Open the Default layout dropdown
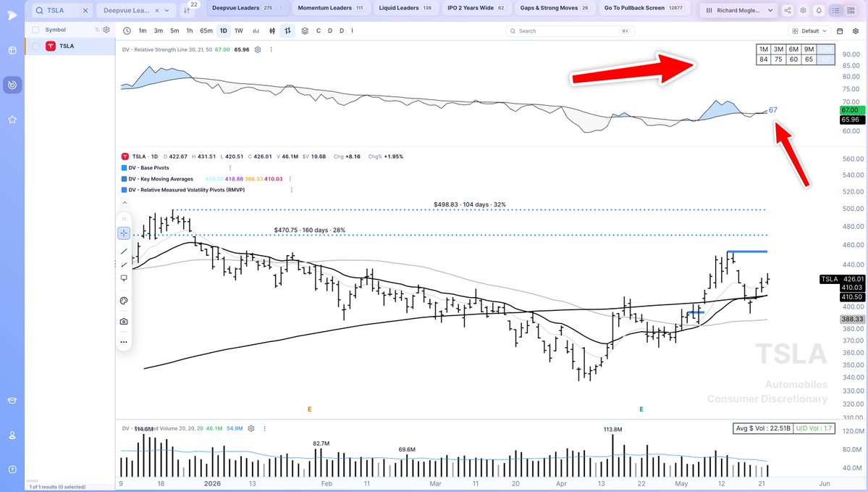 (809, 31)
